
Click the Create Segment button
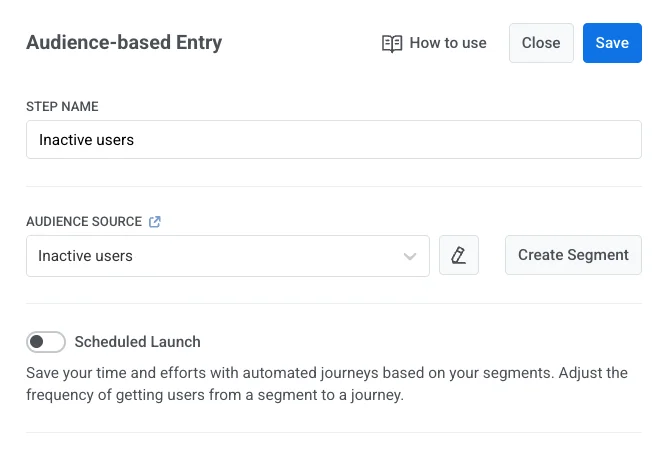(x=573, y=255)
